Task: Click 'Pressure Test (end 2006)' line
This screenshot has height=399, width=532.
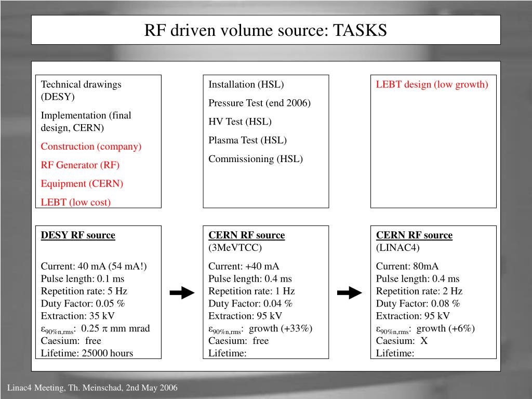Action: [x=260, y=103]
